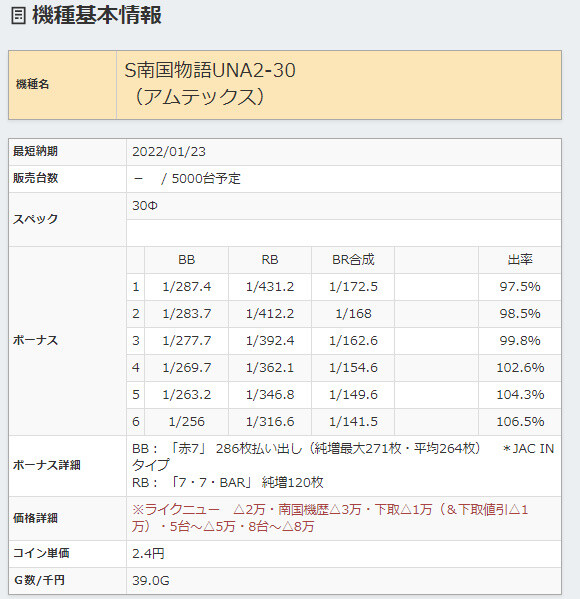Click the 99.8% payout rate
The height and width of the screenshot is (599, 580).
520,340
